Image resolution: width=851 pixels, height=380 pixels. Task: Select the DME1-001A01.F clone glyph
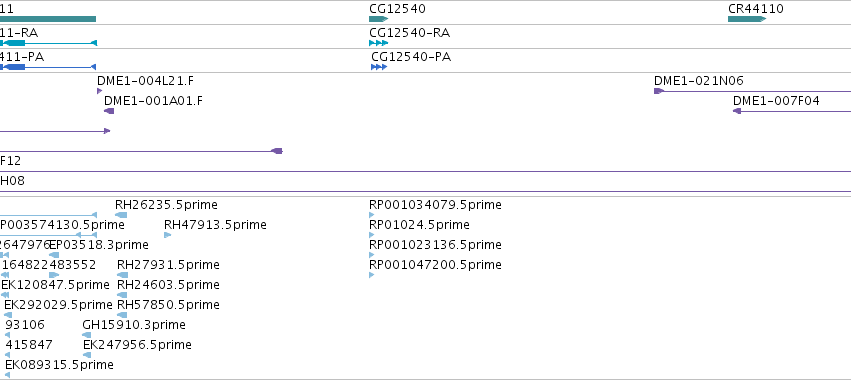pyautogui.click(x=109, y=111)
